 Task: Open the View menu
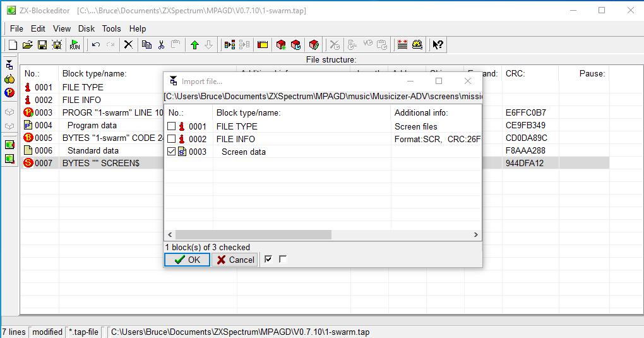pos(62,29)
